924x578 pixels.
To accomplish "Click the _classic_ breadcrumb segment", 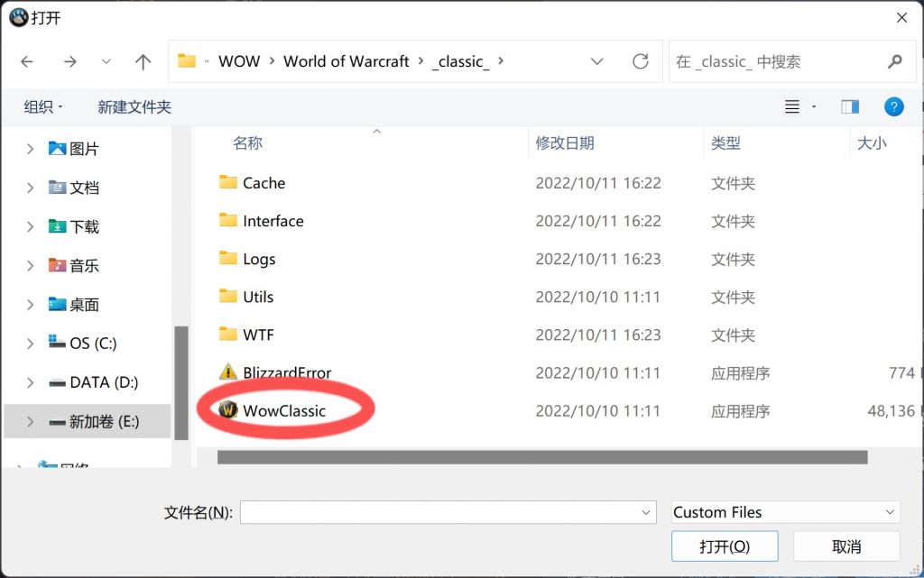I will 460,61.
